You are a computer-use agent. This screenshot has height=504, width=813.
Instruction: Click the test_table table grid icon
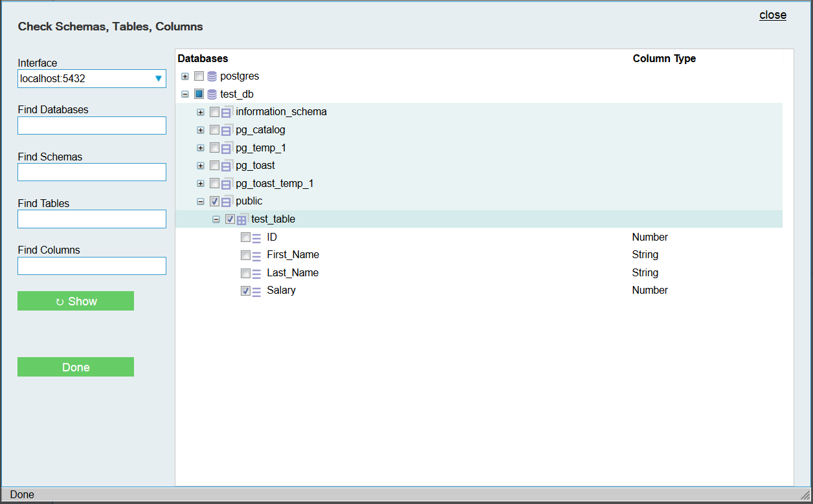[x=242, y=219]
